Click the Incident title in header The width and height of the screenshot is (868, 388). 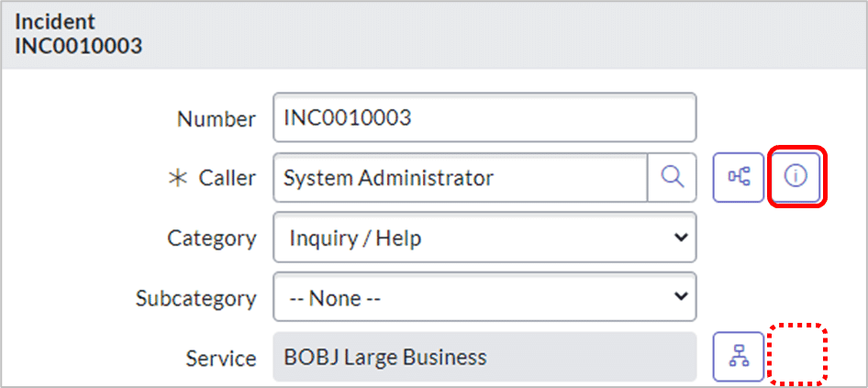point(55,22)
